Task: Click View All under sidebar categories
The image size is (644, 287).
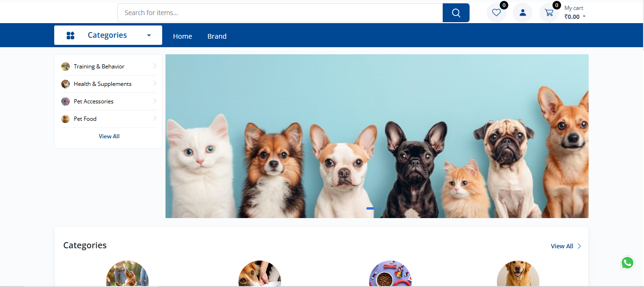Action: tap(109, 136)
